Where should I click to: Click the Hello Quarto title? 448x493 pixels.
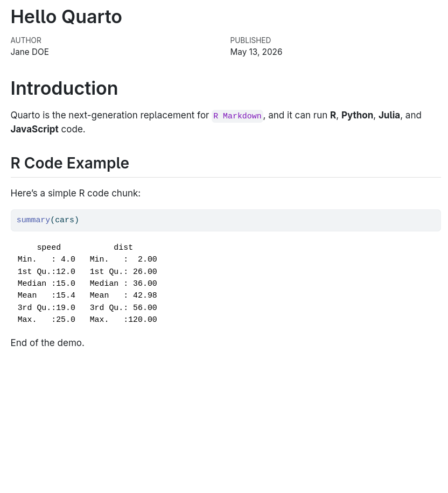(66, 17)
